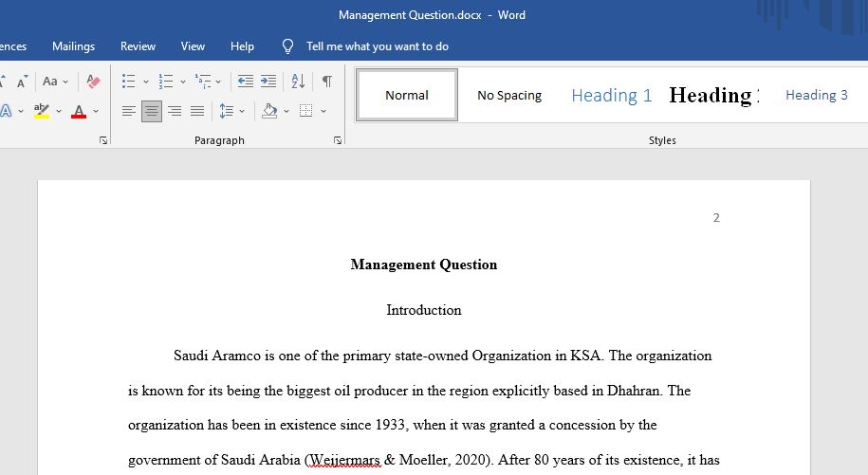Open Font dialog launcher
868x475 pixels.
pos(103,140)
